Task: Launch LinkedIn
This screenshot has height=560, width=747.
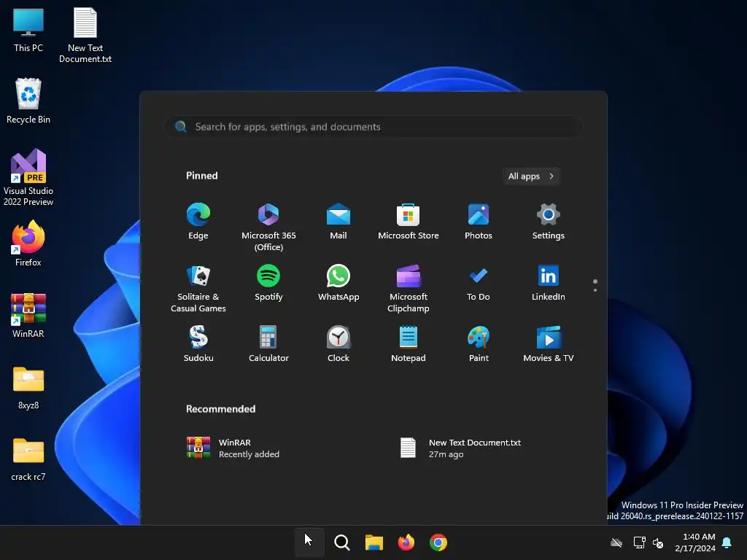Action: pos(549,283)
